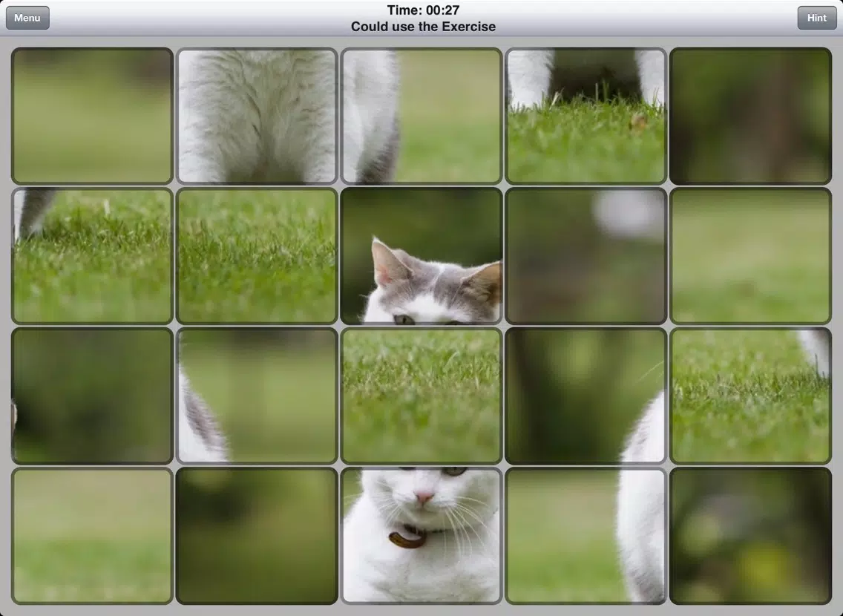The image size is (843, 616).
Task: Select tile with two white legs on grass
Action: (586, 116)
